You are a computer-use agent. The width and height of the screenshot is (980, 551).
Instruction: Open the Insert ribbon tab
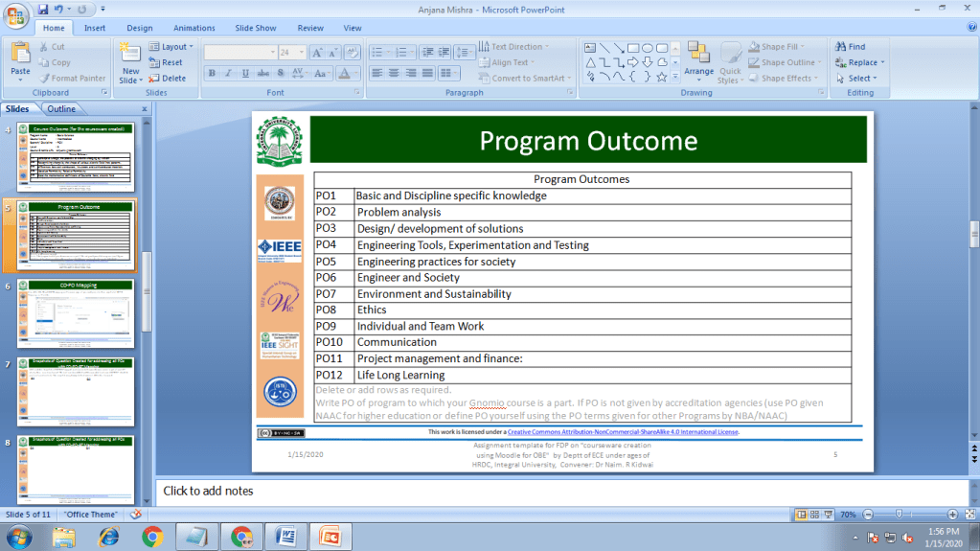click(95, 28)
